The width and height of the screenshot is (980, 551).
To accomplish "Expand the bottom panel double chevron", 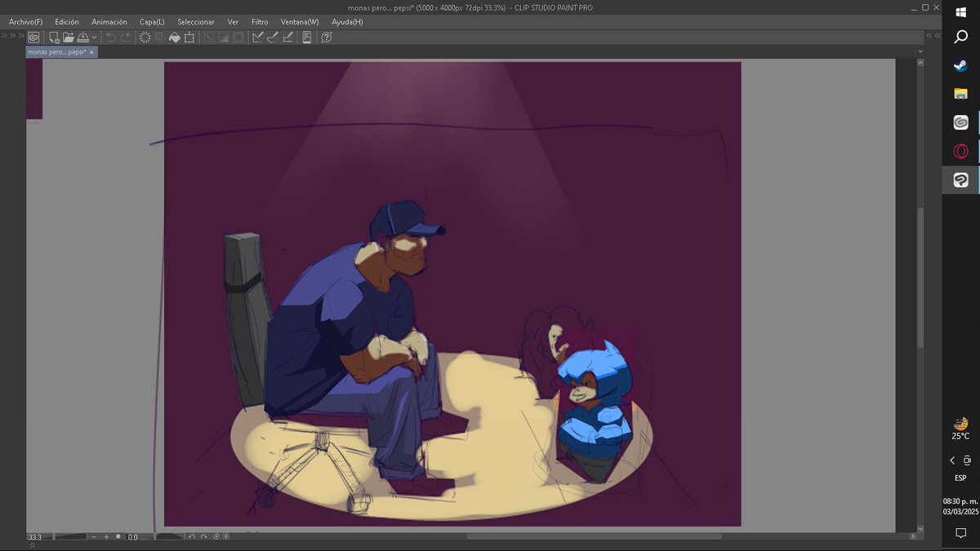I will coord(33,546).
